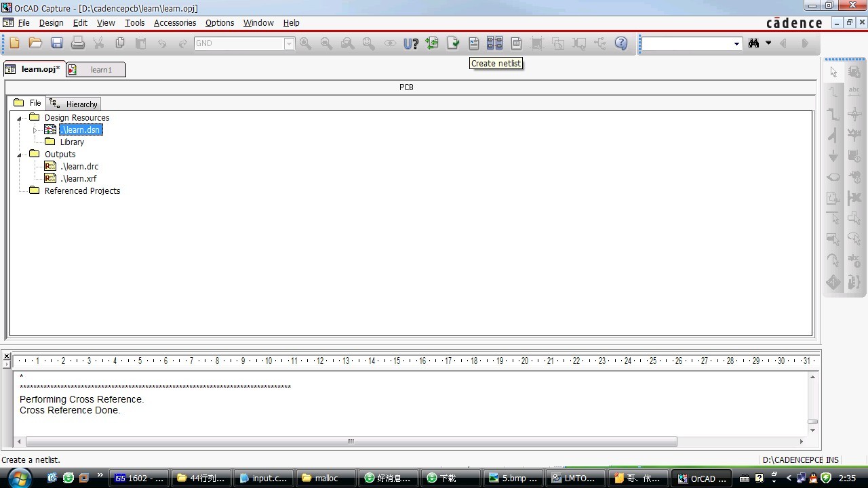Click the Fisheye view eye icon

(390, 43)
